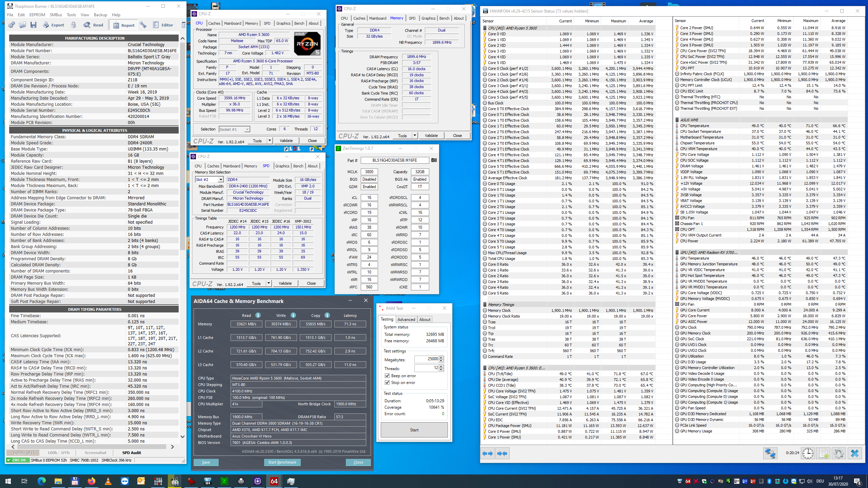Click the floppy disk Save icon
The height and width of the screenshot is (488, 868).
point(33,25)
